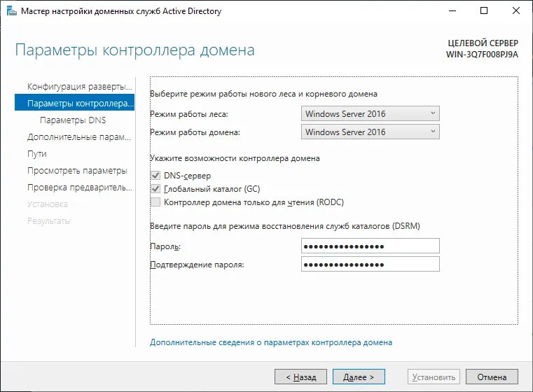This screenshot has width=533, height=392.
Task: Go to Конфигурация развертывания step
Action: click(79, 86)
